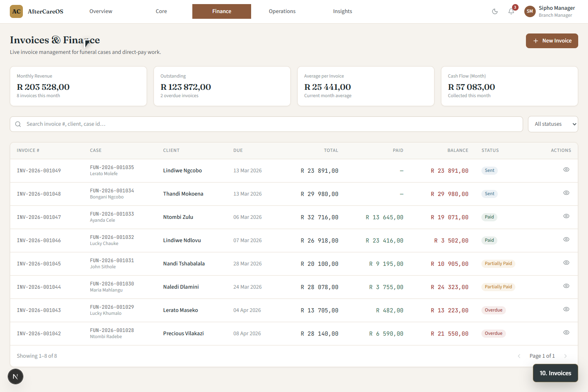Click client Lindiwe Ngcobo
588x392 pixels.
coord(183,171)
